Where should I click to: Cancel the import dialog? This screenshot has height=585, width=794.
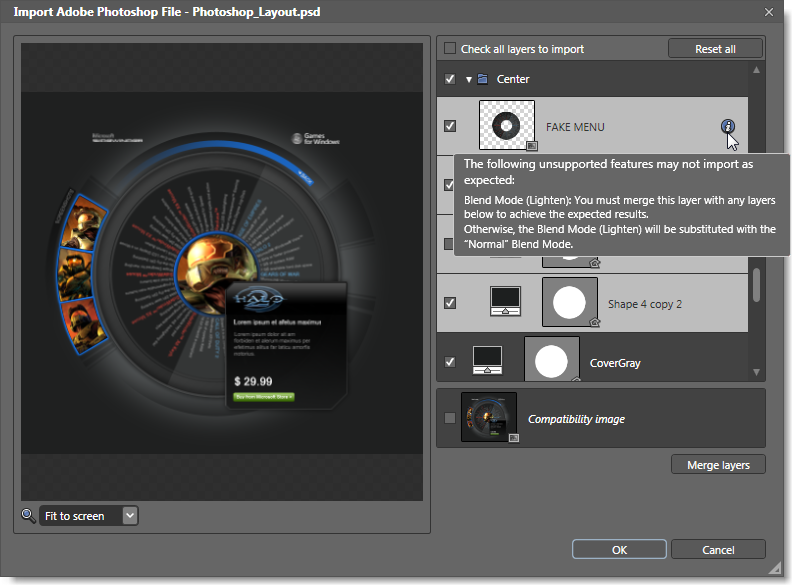[718, 550]
